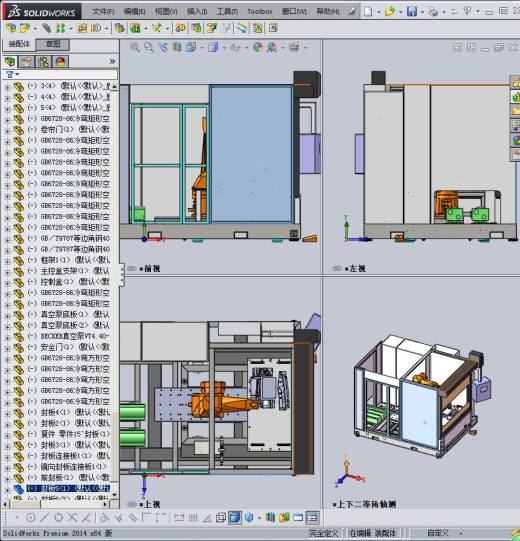Open the PropertyManager tab icon
Viewport: 520px width, 541px height.
(27, 62)
